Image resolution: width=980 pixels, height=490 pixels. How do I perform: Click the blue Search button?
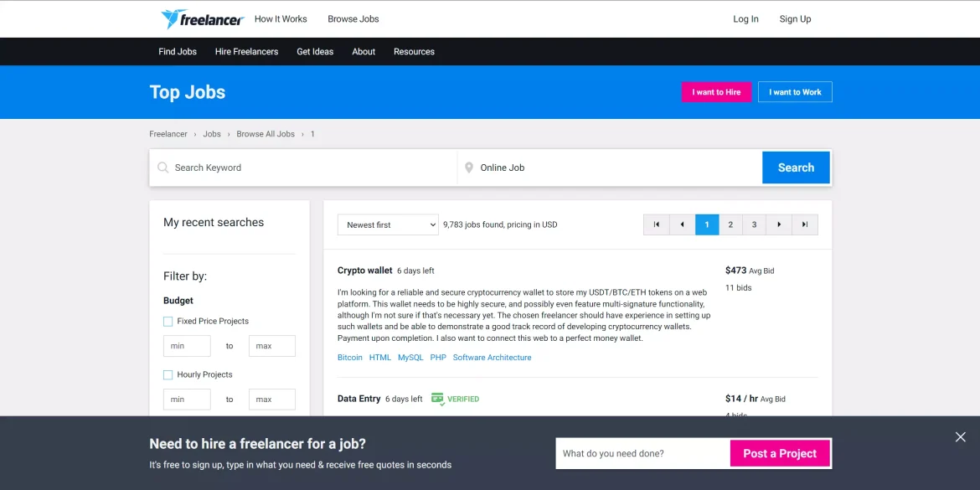[x=796, y=168]
